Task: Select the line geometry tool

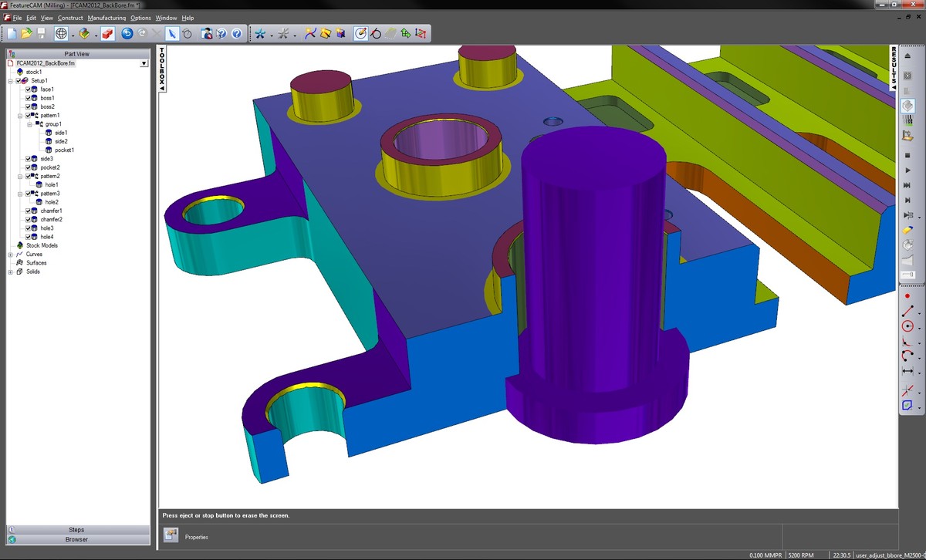Action: point(907,311)
